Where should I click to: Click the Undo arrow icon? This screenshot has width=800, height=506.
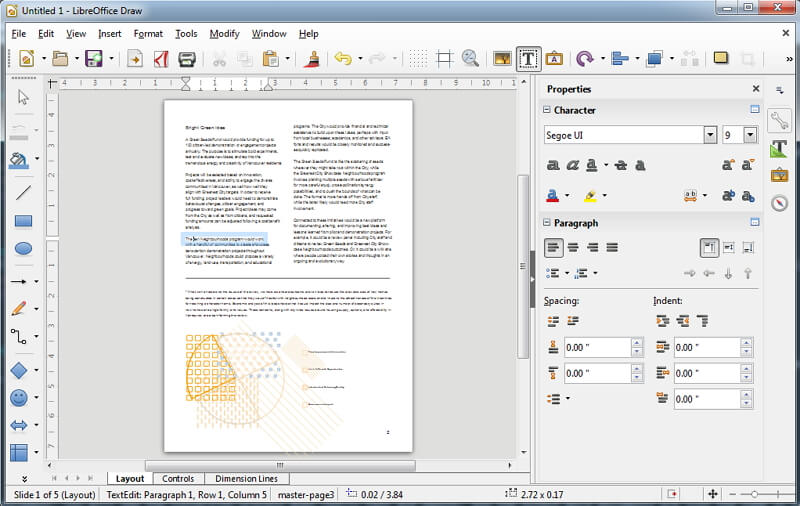342,59
